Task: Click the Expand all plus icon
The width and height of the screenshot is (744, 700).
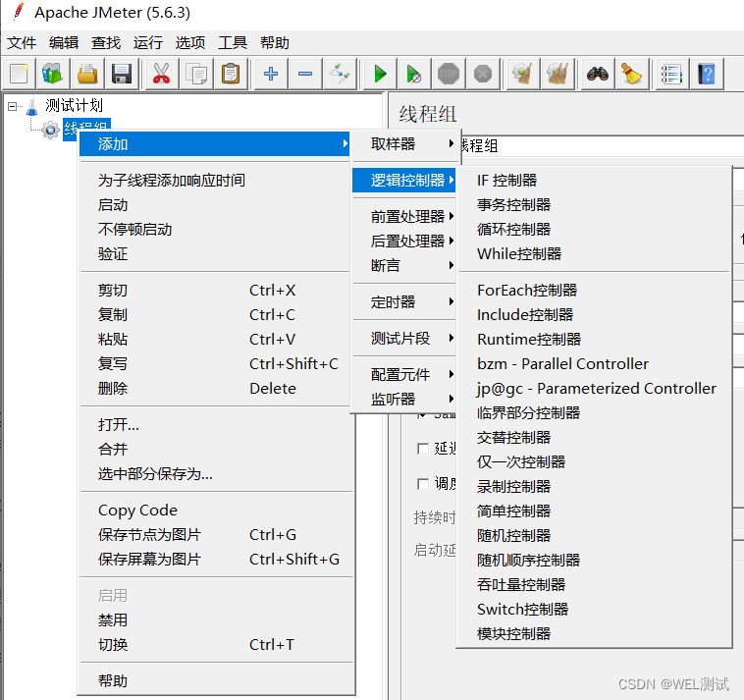Action: 271,74
